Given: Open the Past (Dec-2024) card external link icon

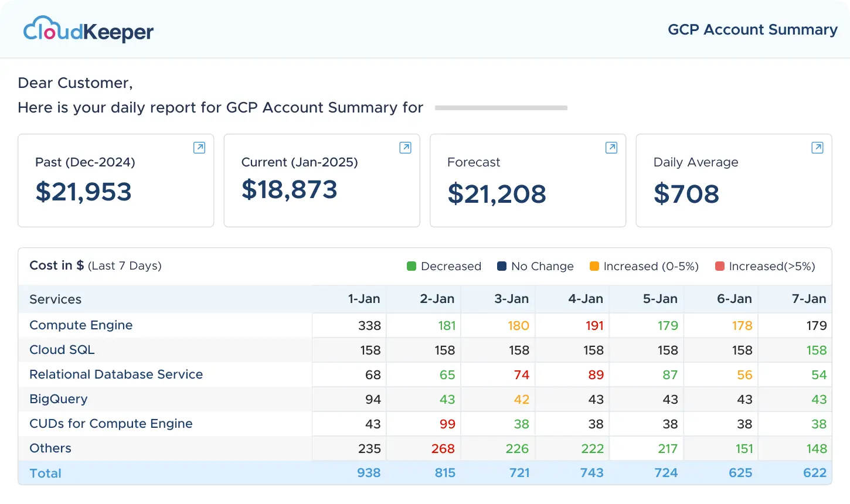Looking at the screenshot, I should pos(199,148).
